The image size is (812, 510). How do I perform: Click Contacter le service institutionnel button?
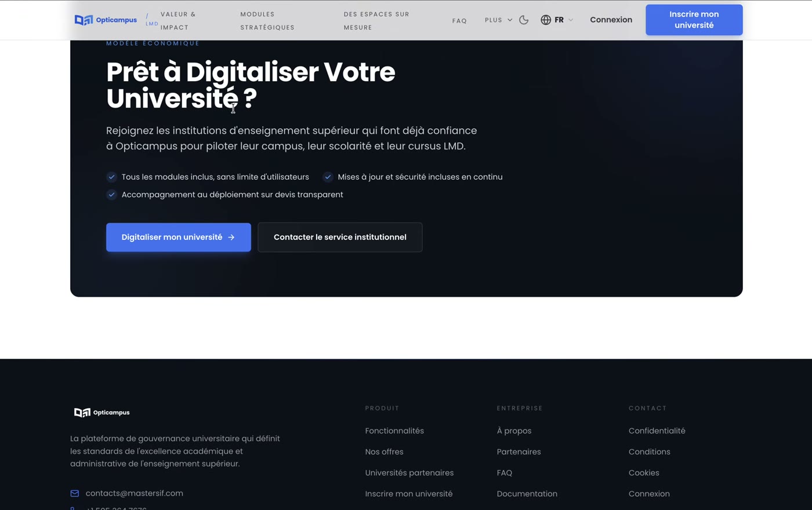tap(340, 237)
